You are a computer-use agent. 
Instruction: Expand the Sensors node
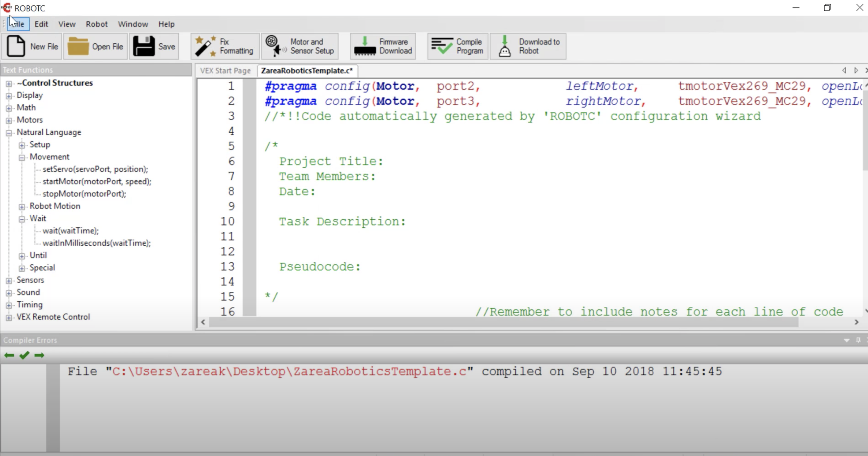(9, 280)
